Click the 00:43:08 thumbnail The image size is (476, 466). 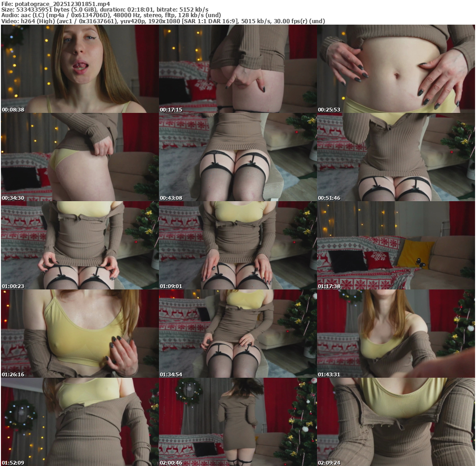[238, 157]
